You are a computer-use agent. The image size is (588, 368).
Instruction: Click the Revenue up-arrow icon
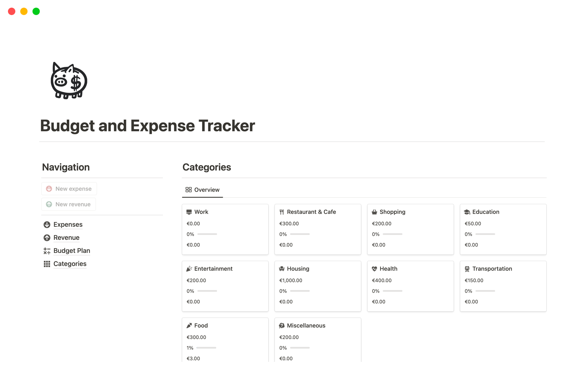[47, 238]
